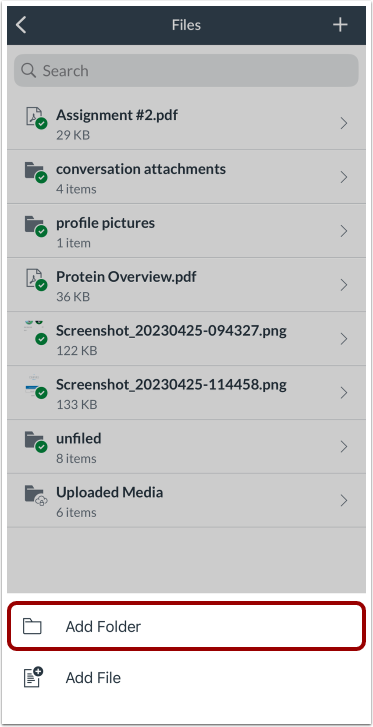Screen dimensions: 373x727
Task: Open Assignment #2.pdf file name
Action: [117, 115]
